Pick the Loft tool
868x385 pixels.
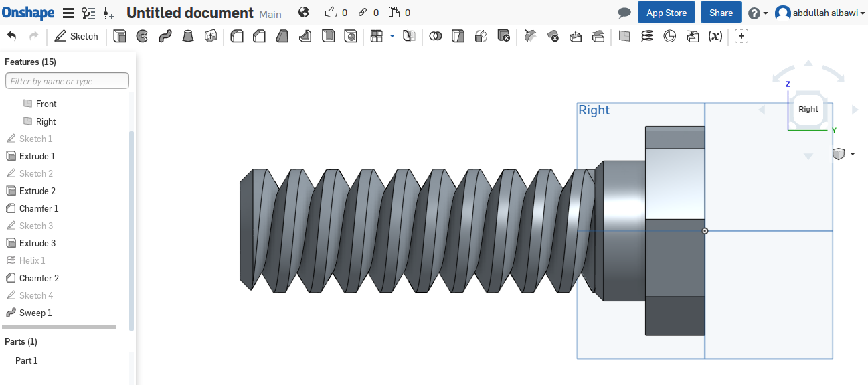(x=188, y=36)
